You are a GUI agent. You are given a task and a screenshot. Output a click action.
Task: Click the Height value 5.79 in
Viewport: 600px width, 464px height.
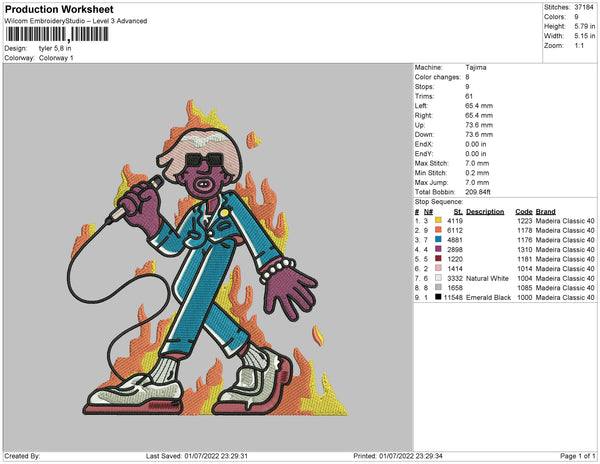click(x=585, y=26)
